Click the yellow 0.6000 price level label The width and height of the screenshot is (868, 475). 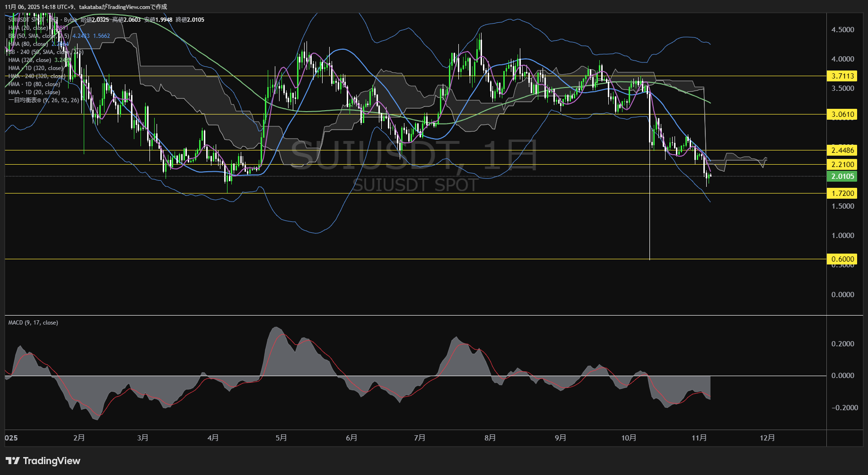click(x=842, y=259)
